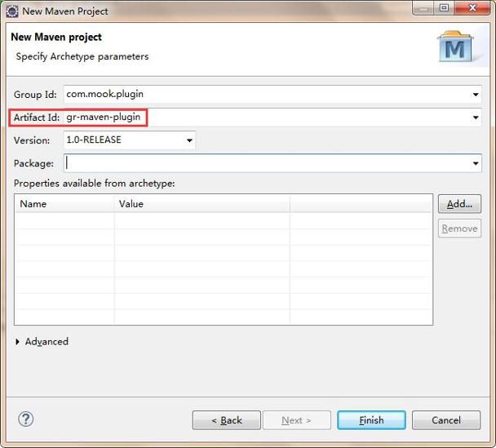This screenshot has width=496, height=448.
Task: Click the Cancel button
Action: tap(446, 420)
